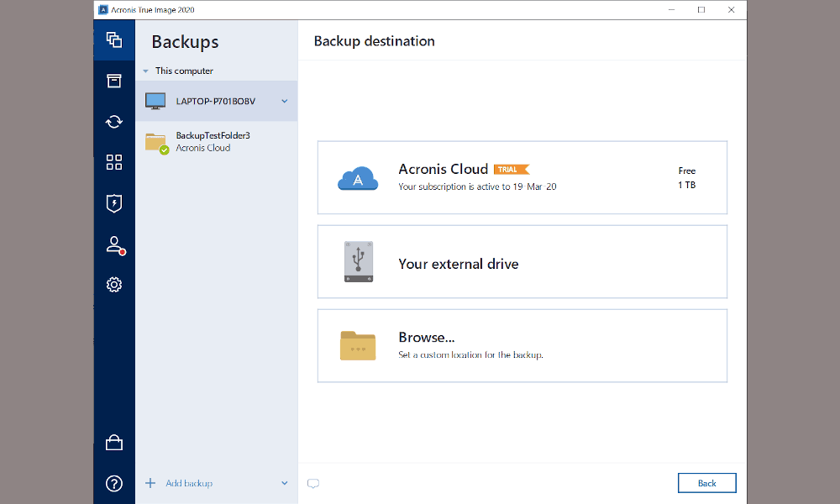Image resolution: width=840 pixels, height=504 pixels.
Task: Click the Back button
Action: 706,483
